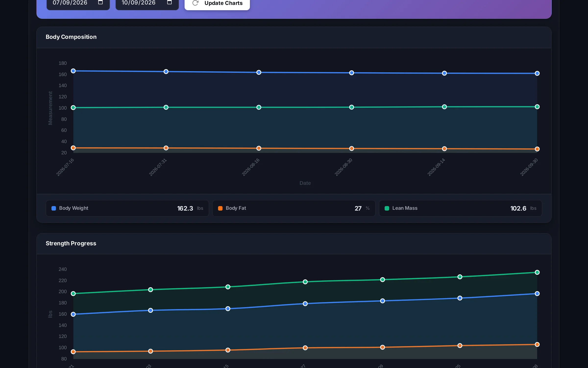Click lean mass point at 2026-09-14
The image size is (588, 368).
[444, 107]
